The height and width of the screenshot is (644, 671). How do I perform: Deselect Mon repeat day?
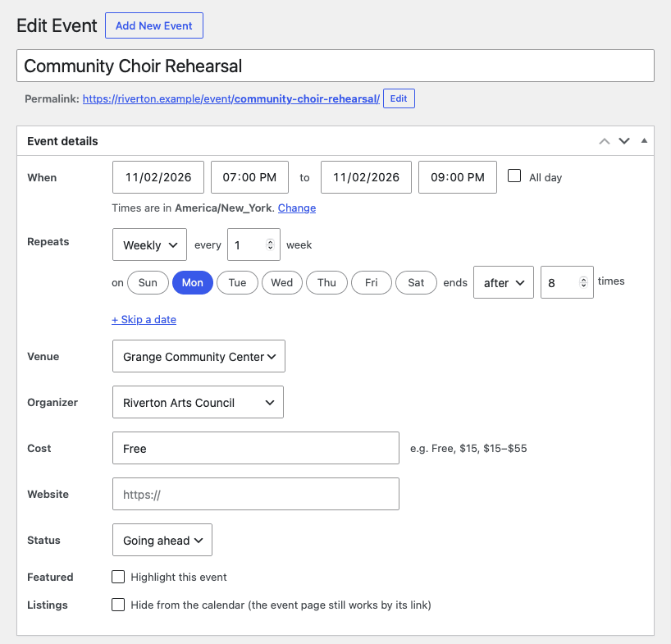(x=193, y=282)
